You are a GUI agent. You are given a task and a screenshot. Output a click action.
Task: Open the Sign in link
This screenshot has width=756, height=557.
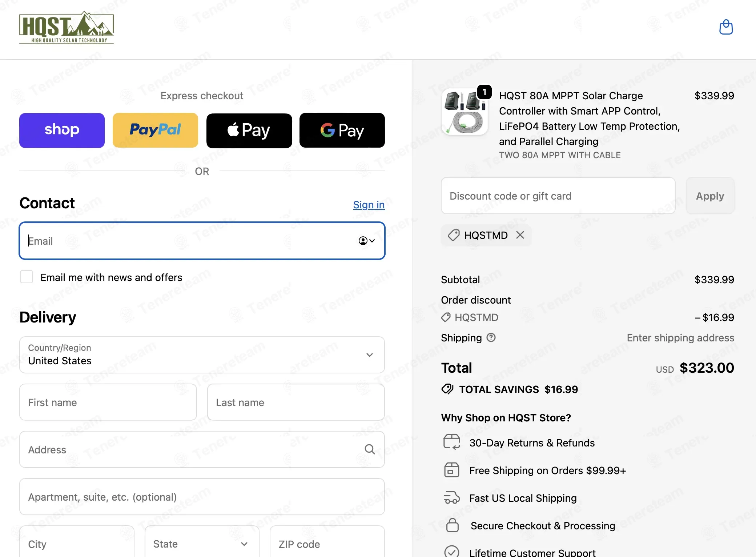369,205
